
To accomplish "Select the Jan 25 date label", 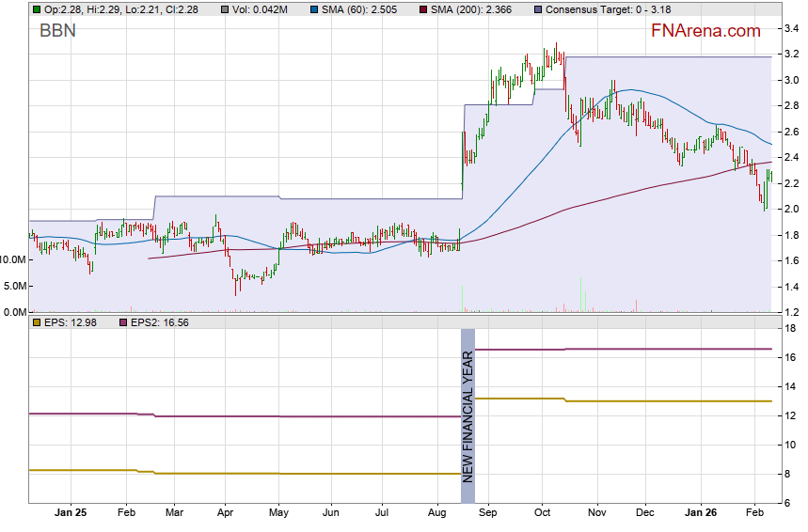I will pos(71,514).
